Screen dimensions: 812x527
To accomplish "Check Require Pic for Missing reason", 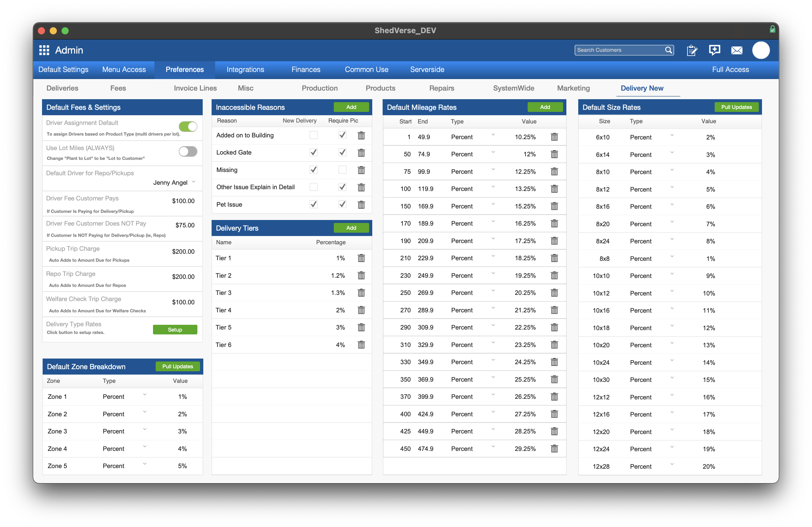I will pyautogui.click(x=342, y=170).
